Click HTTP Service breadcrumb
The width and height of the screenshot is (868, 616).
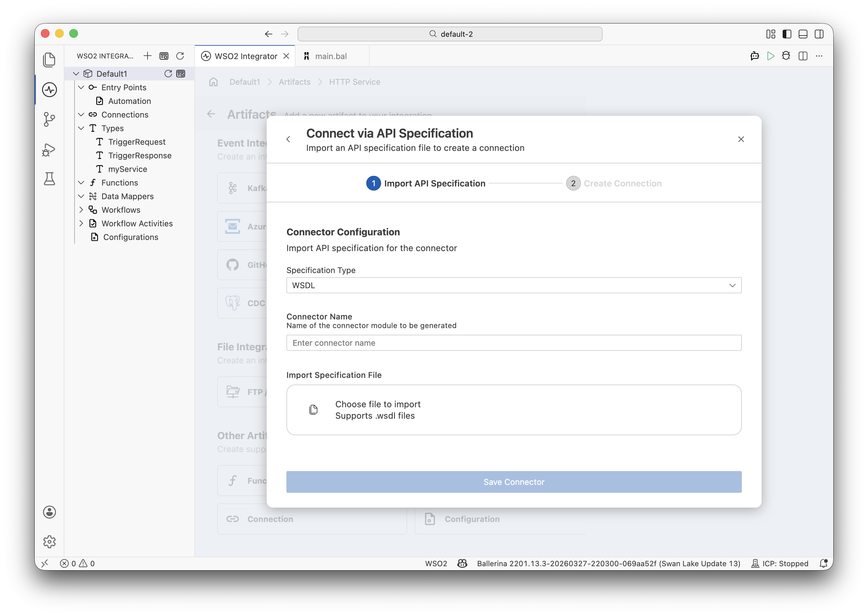point(355,82)
